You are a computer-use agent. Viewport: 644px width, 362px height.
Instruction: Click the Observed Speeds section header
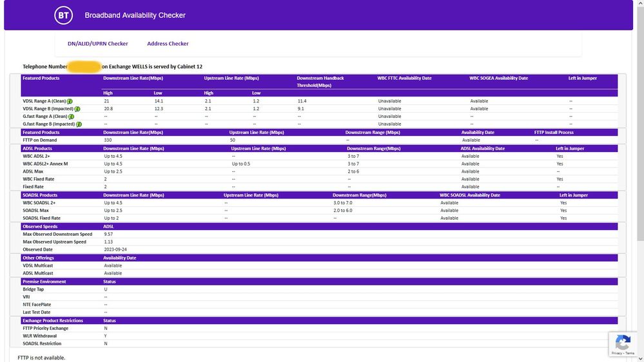tap(40, 227)
